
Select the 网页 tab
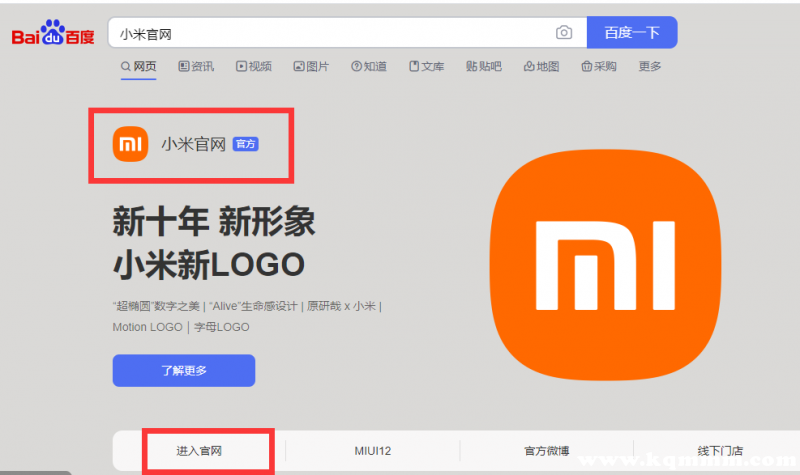138,67
